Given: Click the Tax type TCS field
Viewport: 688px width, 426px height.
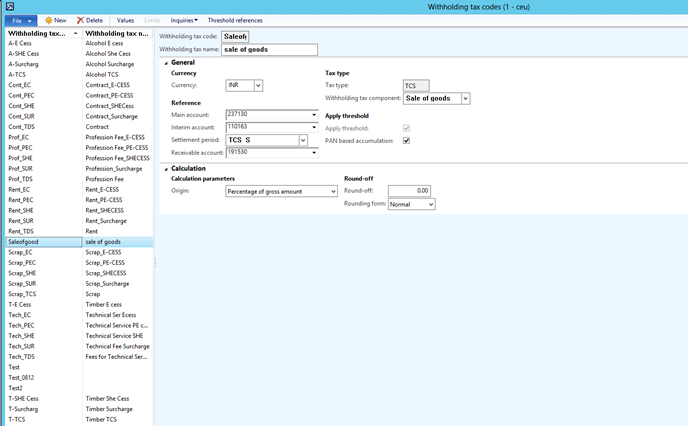Looking at the screenshot, I should 416,86.
